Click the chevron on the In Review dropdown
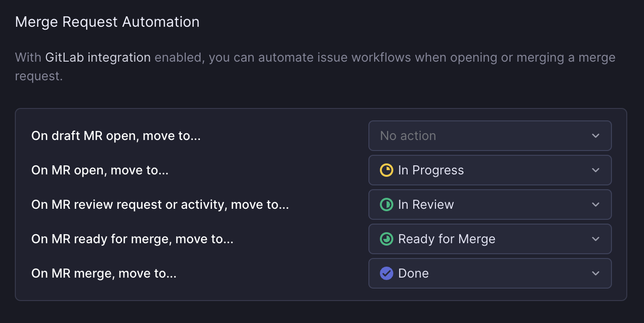Screen dimensions: 644x323 596,205
